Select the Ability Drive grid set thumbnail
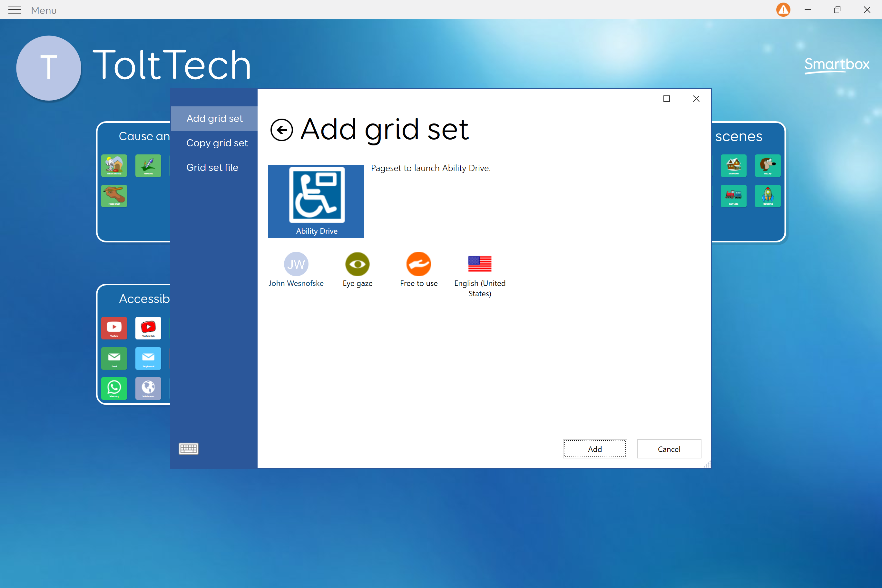The width and height of the screenshot is (882, 588). tap(316, 201)
